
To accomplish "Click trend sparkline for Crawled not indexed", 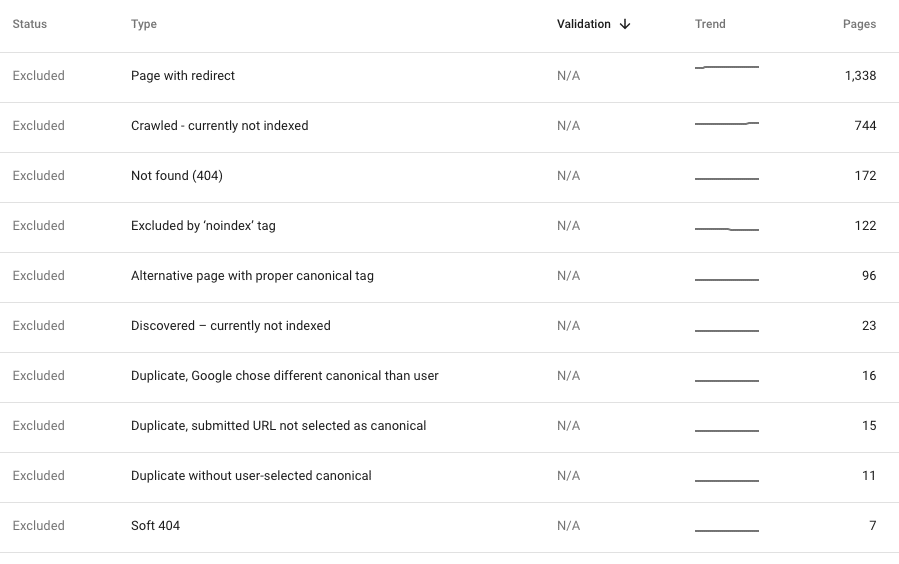I will (727, 123).
